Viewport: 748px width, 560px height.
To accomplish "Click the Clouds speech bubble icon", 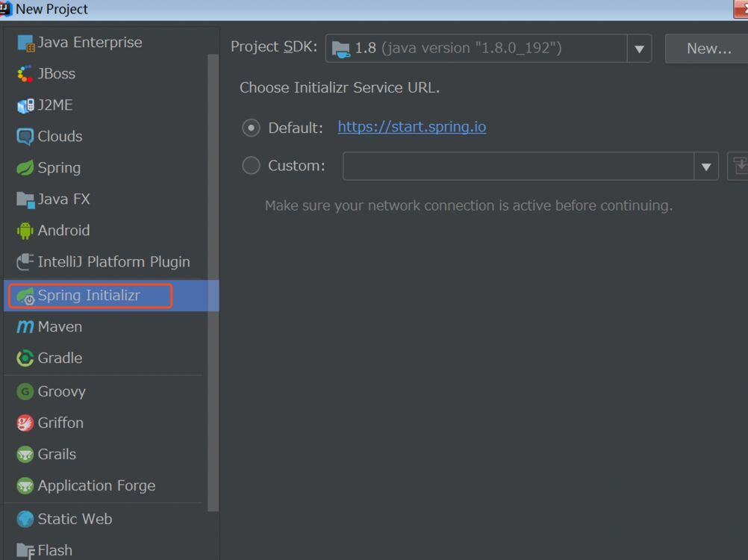I will (25, 137).
